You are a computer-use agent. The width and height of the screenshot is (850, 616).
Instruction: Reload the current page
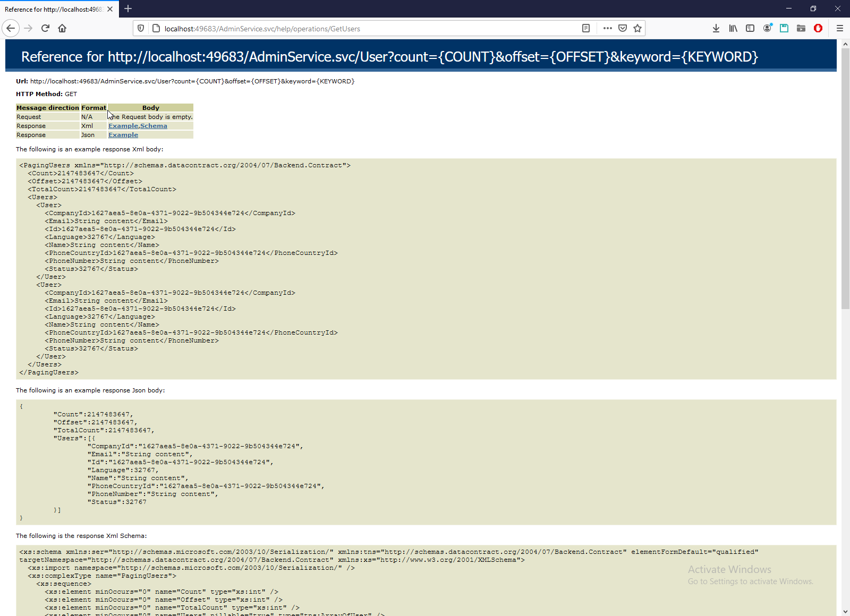pyautogui.click(x=45, y=28)
